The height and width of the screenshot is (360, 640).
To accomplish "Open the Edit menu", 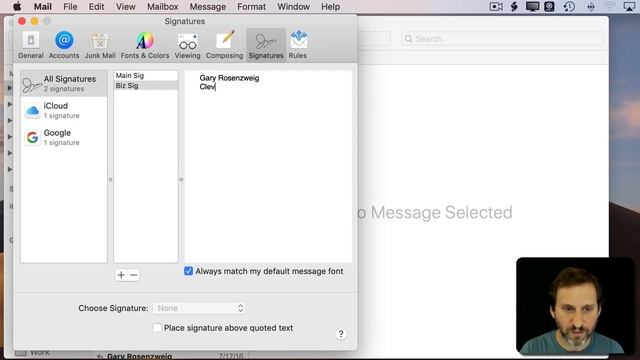I will click(x=96, y=7).
